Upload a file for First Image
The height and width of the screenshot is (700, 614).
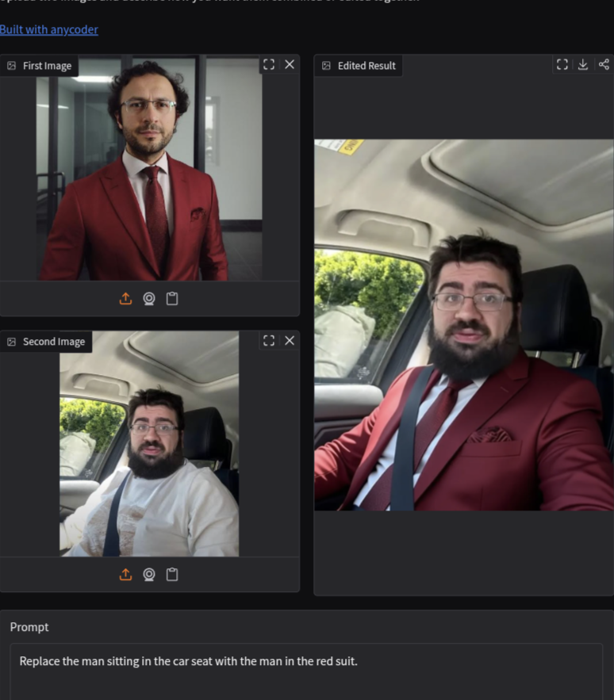pos(125,299)
